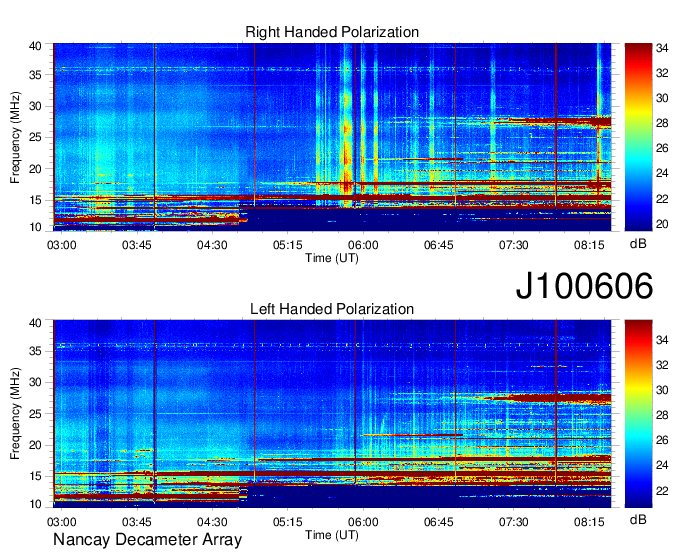The image size is (680, 552).
Task: Click the 20 value on Right Handed color bar
Action: tap(662, 224)
